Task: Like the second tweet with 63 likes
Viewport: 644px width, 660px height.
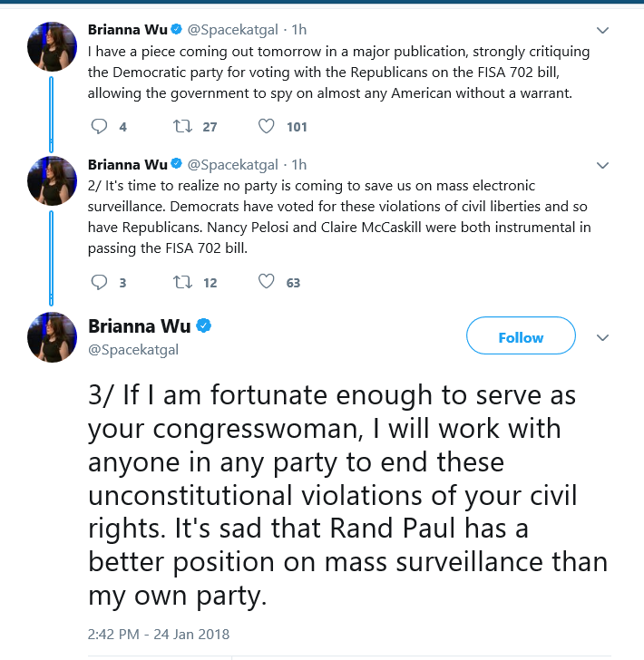Action: click(266, 282)
